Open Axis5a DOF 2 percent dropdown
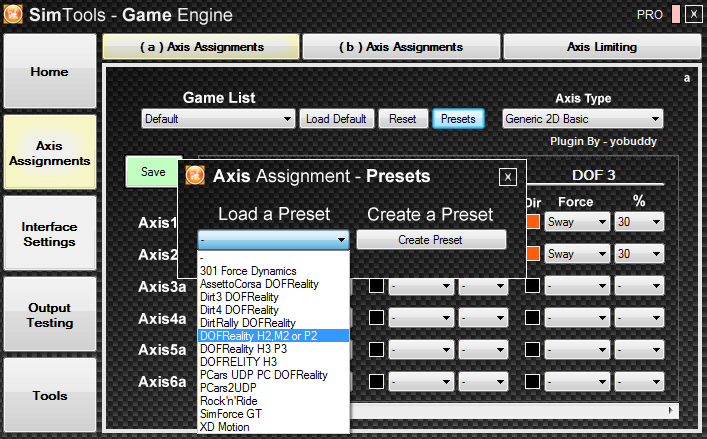707x439 pixels. 483,350
